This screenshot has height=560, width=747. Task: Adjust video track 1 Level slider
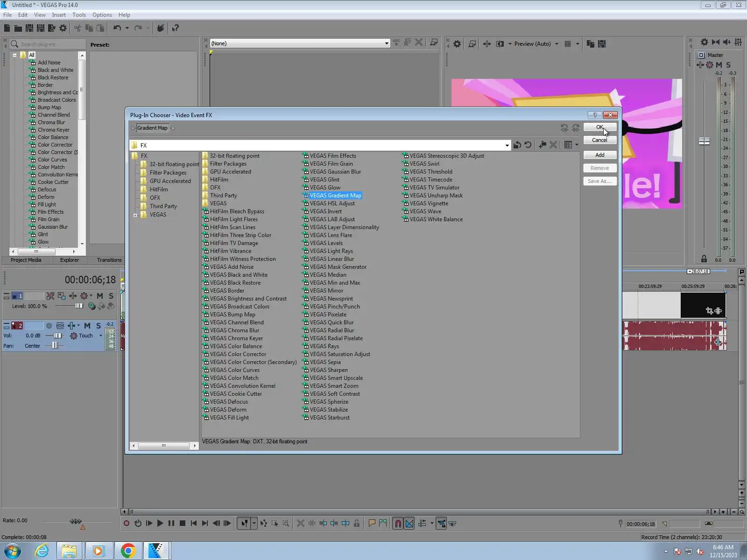(78, 306)
